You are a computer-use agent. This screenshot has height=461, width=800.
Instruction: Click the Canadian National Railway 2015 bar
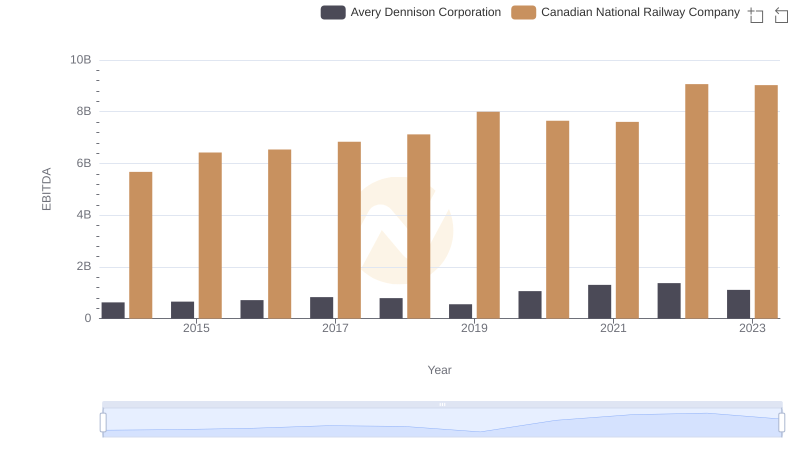pyautogui.click(x=210, y=236)
